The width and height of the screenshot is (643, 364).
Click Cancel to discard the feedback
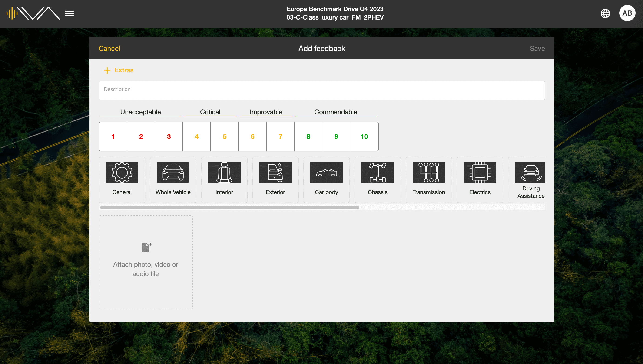pyautogui.click(x=109, y=49)
